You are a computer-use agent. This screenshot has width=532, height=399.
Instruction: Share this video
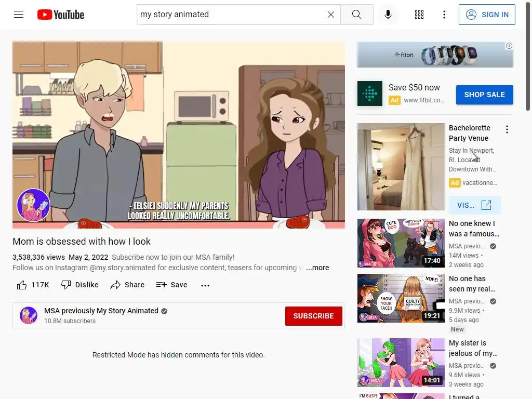(128, 285)
